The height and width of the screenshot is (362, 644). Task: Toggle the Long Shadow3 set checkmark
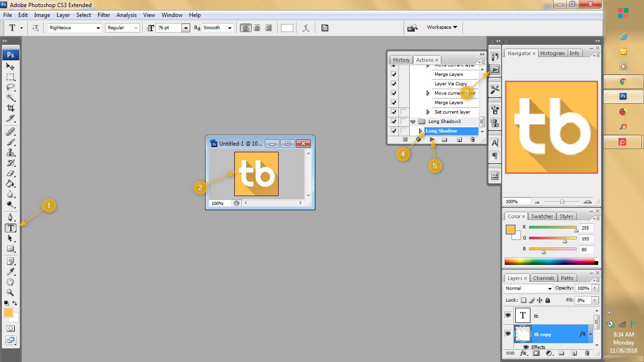[x=394, y=121]
